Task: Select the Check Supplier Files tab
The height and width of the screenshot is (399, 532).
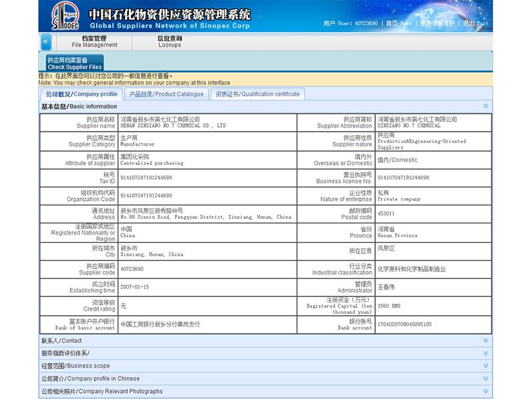Action: [x=74, y=63]
